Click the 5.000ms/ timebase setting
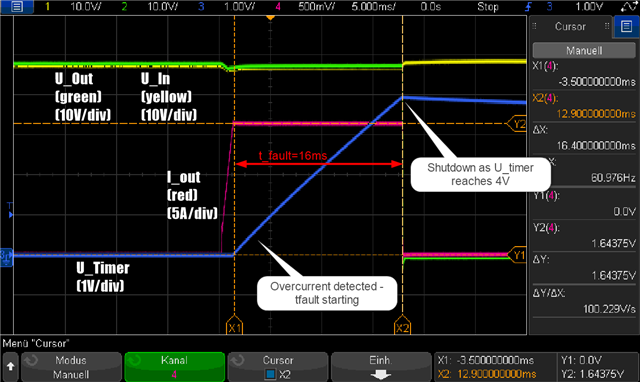The image size is (640, 382). point(373,7)
